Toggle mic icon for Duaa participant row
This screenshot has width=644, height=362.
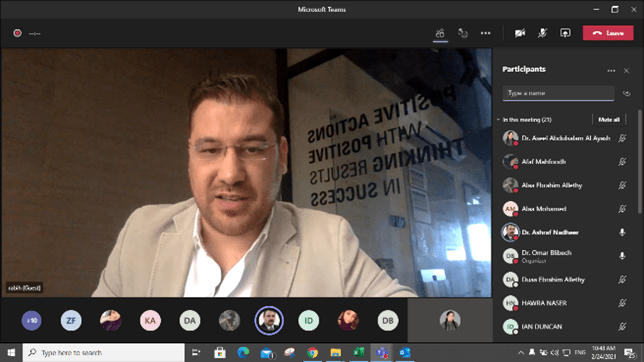(x=622, y=279)
